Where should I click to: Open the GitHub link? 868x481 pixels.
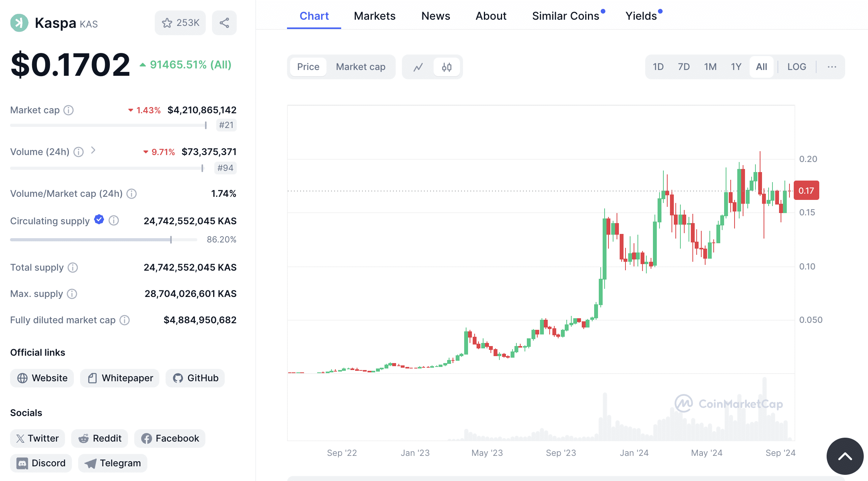pos(195,378)
